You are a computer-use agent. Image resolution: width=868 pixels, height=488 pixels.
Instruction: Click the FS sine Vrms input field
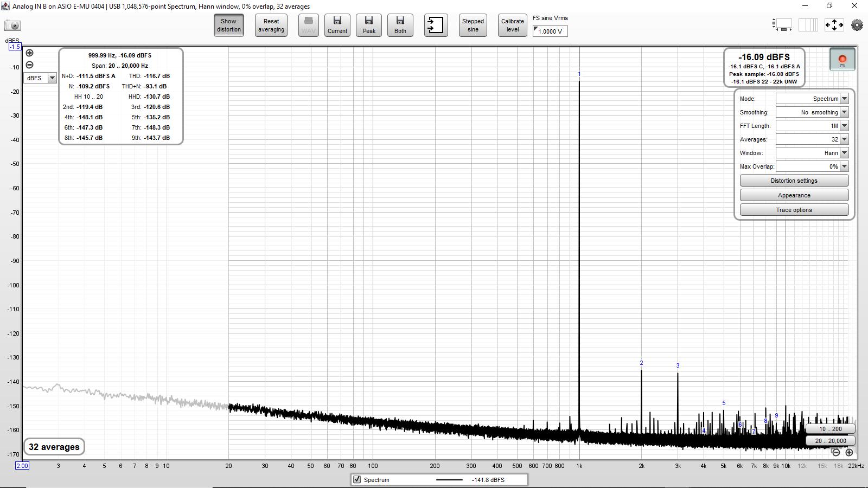(550, 31)
